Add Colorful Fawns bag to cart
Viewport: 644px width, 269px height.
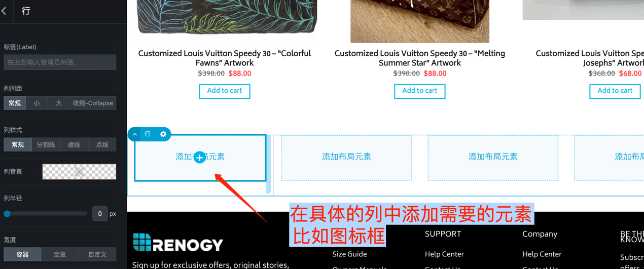[x=225, y=91]
